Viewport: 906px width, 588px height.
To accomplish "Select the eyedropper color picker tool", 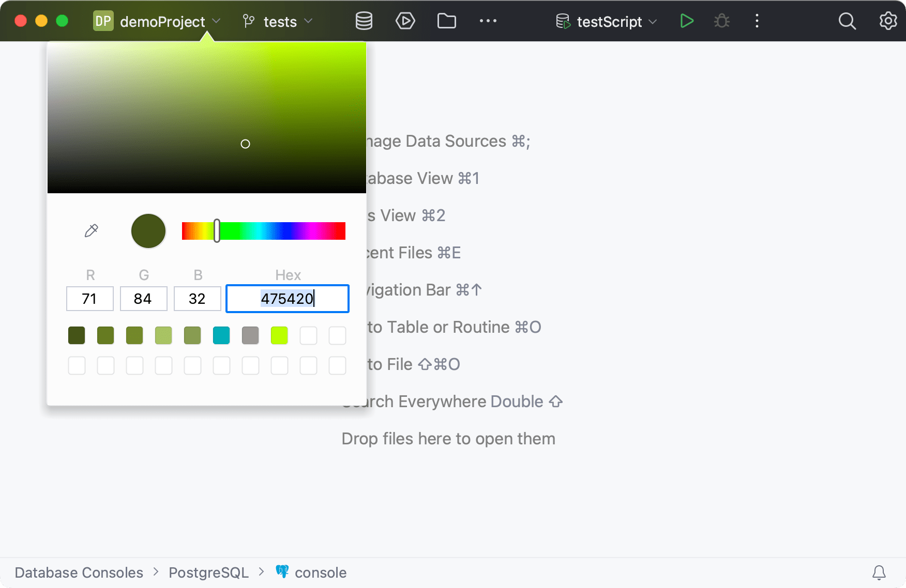I will pyautogui.click(x=91, y=231).
